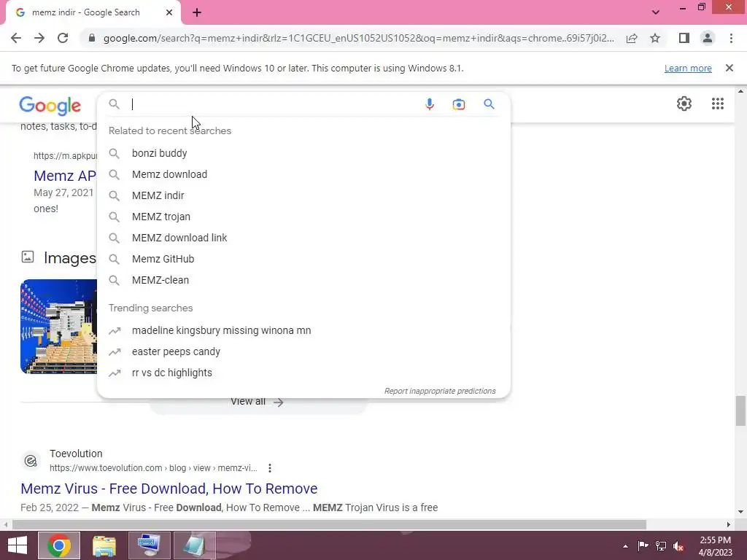This screenshot has height=560, width=747.
Task: Reload the current page
Action: (63, 38)
